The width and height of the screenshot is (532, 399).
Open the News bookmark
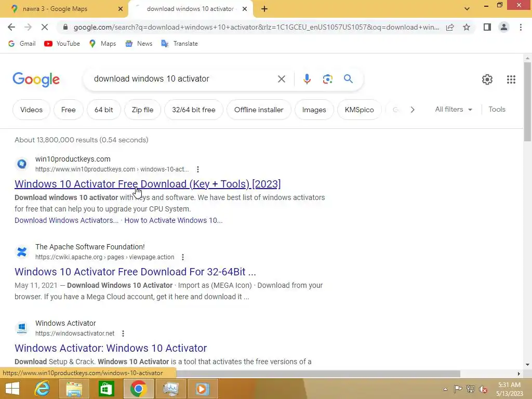[139, 44]
